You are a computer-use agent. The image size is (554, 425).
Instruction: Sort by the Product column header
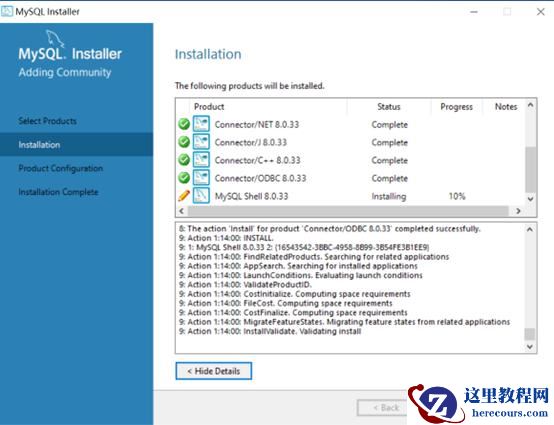[209, 106]
